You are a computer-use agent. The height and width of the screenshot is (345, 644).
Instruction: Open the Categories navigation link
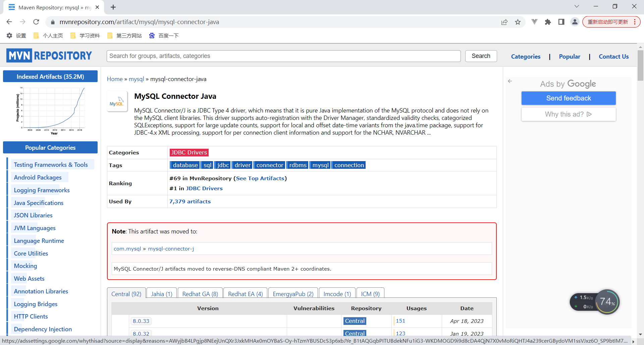[526, 57]
